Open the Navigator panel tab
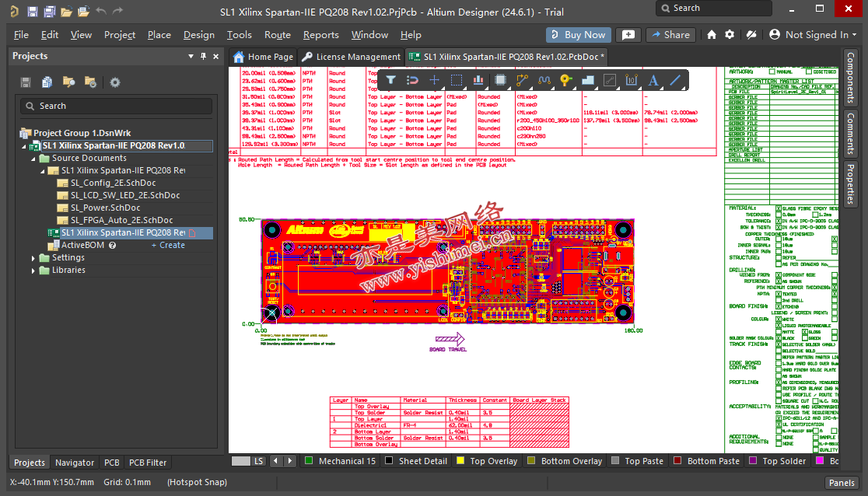 click(75, 463)
